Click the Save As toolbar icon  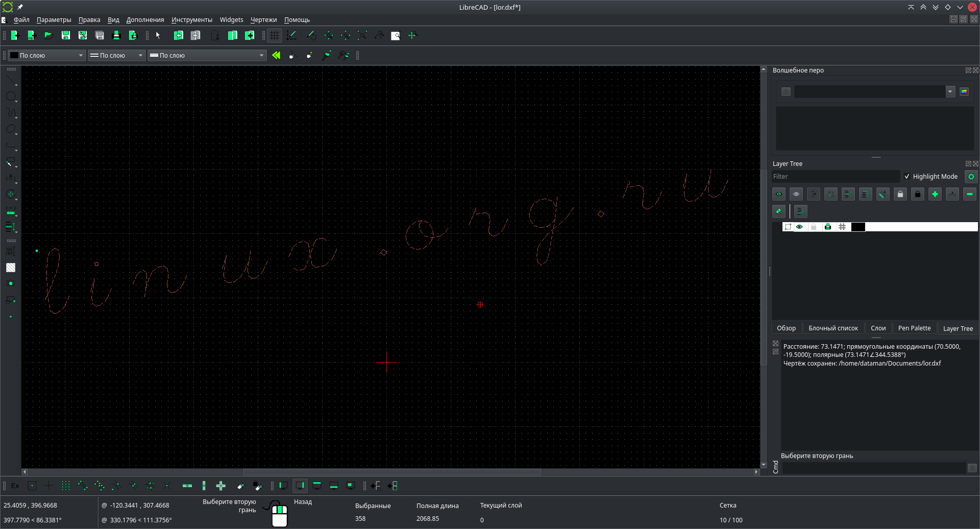point(83,35)
